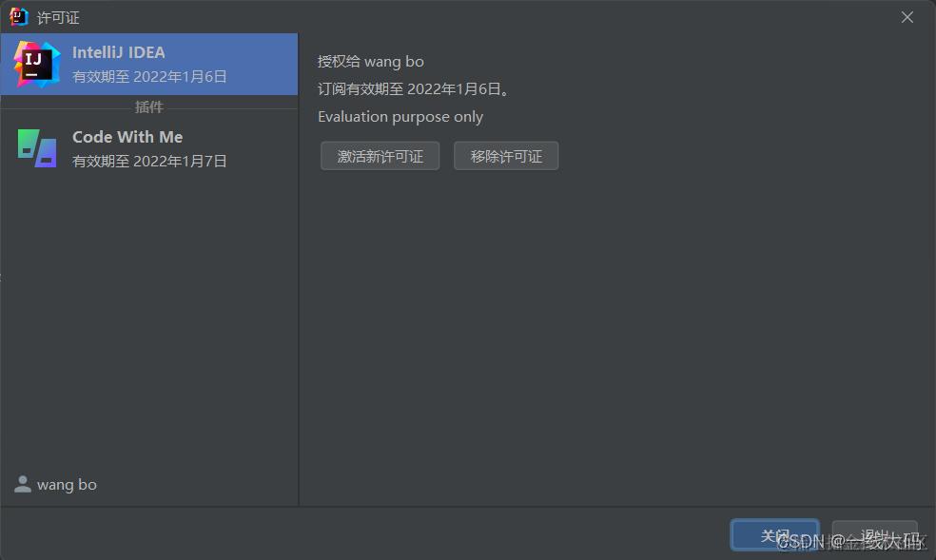Click the user avatar icon beside wang bo

(x=23, y=484)
